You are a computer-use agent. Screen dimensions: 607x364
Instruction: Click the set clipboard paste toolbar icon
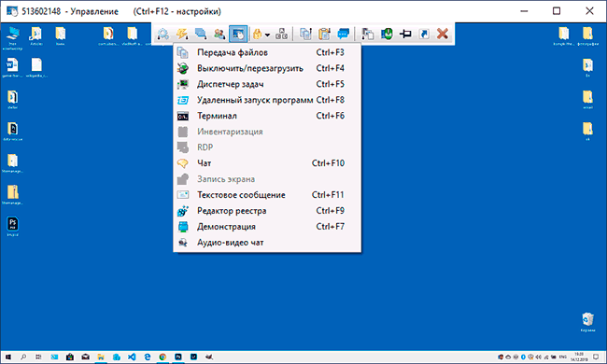(x=324, y=34)
